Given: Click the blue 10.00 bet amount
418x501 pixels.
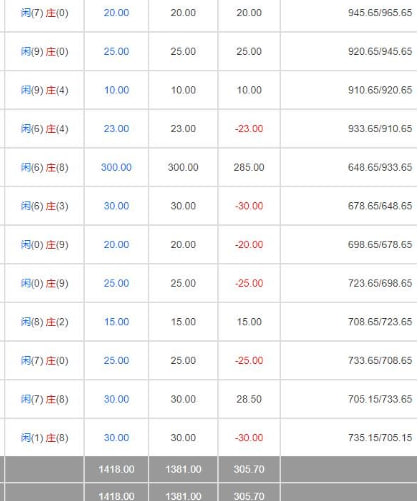Looking at the screenshot, I should point(116,90).
